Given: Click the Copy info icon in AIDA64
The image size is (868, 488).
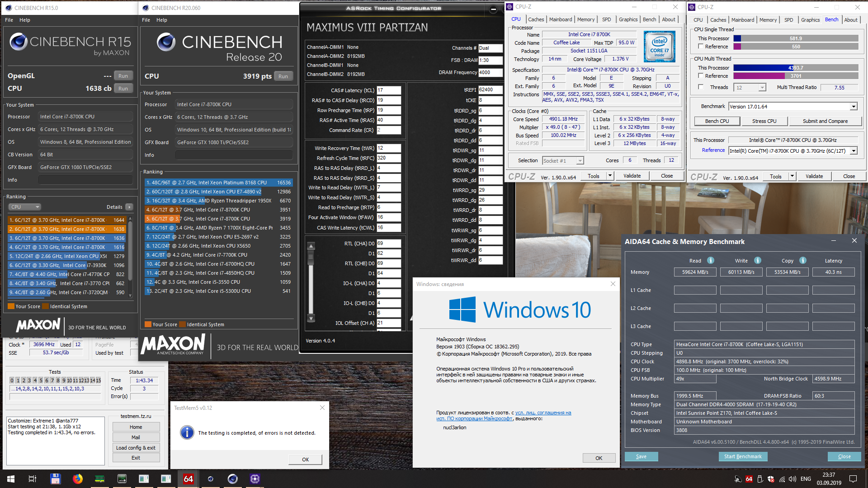Looking at the screenshot, I should [803, 260].
